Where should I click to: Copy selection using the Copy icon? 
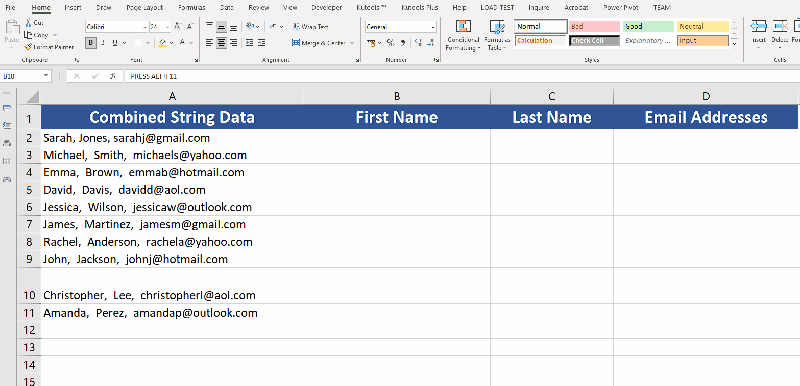coord(28,35)
